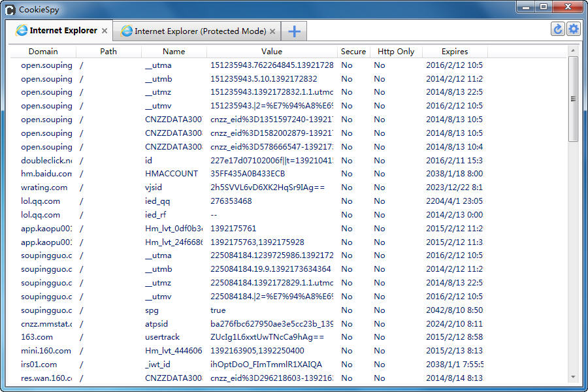Click the Internet Explorer tab's logo icon
The height and width of the screenshot is (392, 588).
(22, 31)
